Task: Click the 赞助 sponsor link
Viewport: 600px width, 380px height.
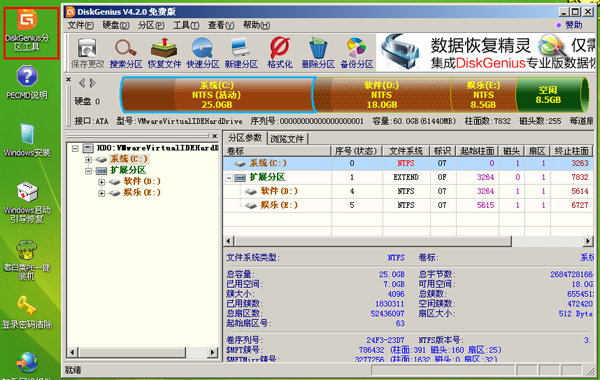Action: click(x=569, y=25)
